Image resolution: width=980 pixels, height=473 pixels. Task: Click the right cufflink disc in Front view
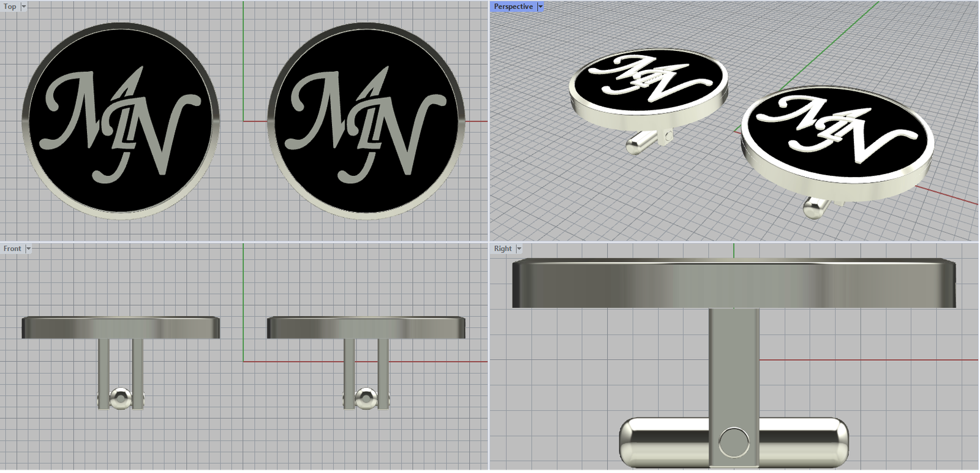point(366,328)
